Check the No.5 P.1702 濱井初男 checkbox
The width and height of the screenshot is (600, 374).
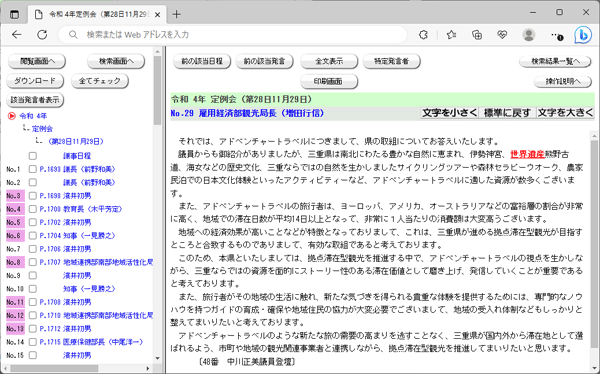[33, 222]
